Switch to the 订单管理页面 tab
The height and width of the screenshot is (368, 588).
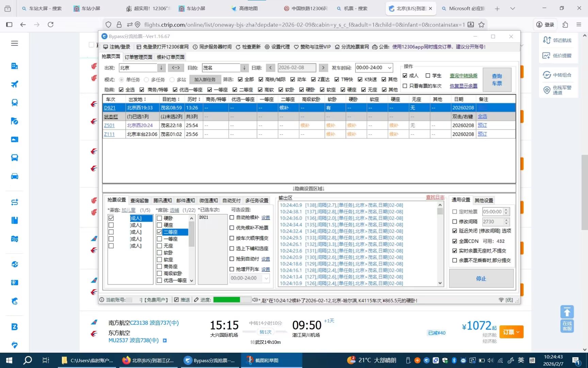tap(138, 57)
